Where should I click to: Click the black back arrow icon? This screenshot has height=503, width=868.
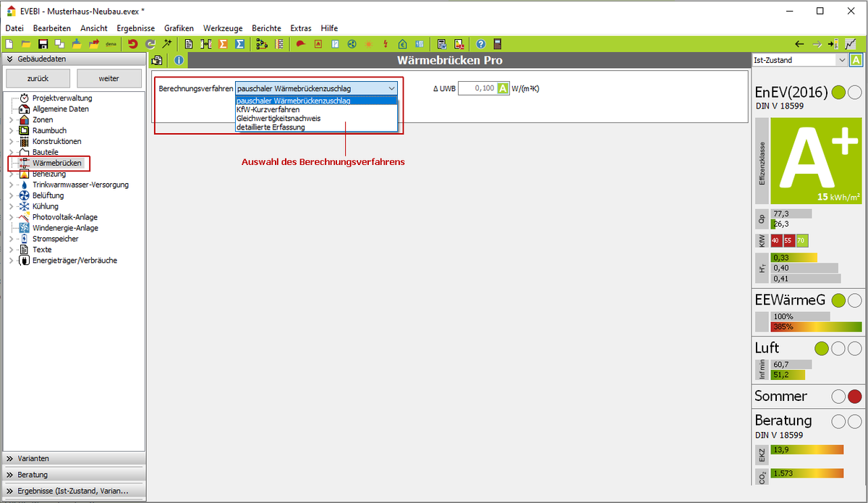[x=799, y=44]
